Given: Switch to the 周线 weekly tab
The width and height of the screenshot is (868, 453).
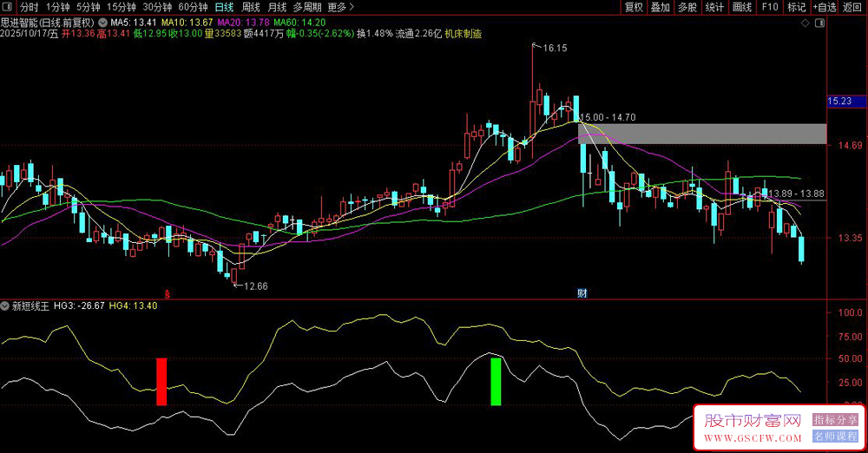Looking at the screenshot, I should [250, 7].
